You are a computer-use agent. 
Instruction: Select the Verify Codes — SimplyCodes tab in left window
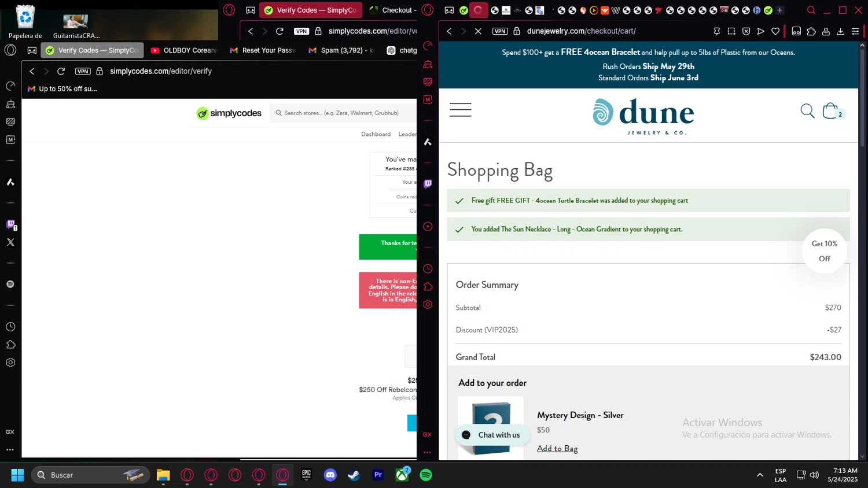[92, 50]
